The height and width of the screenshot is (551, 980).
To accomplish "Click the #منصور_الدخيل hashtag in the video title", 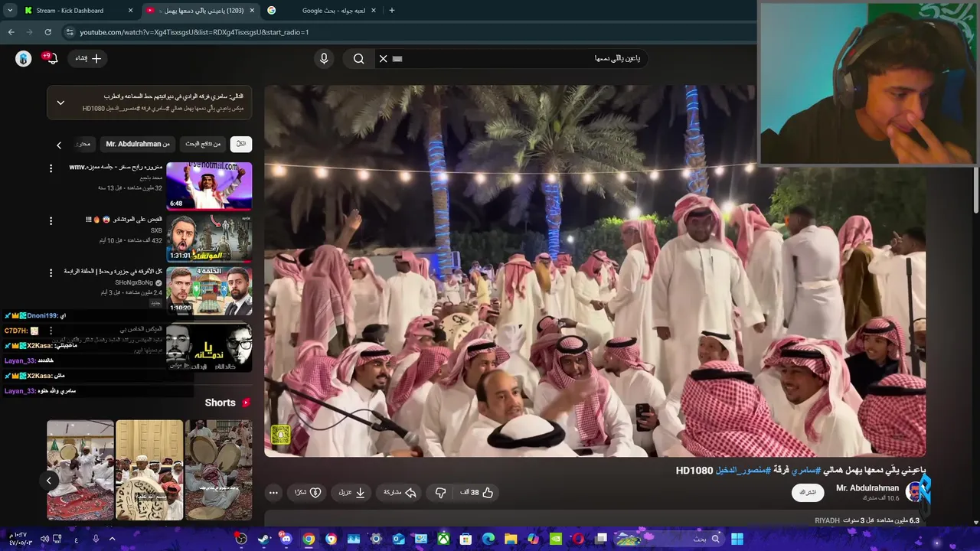I will coord(742,470).
